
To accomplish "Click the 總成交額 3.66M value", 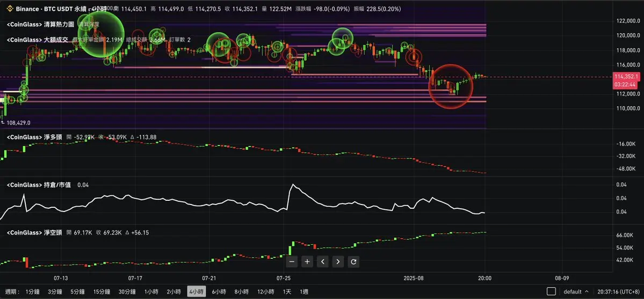I will (146, 40).
